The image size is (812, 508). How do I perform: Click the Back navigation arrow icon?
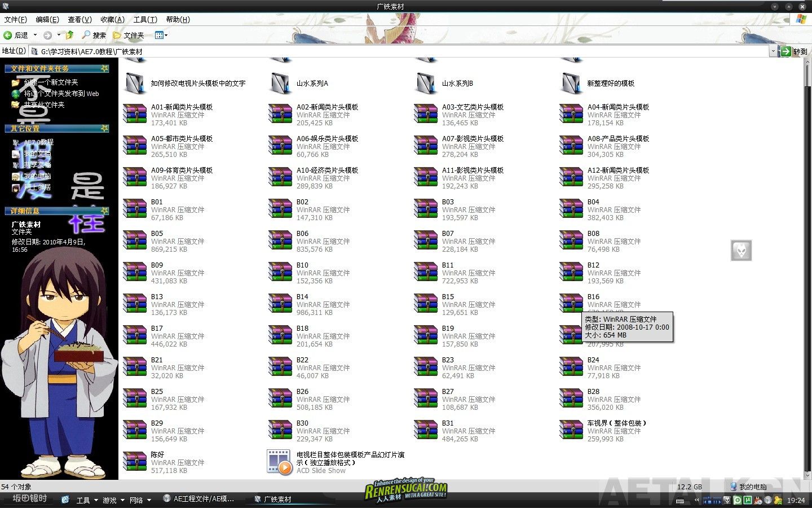point(8,35)
